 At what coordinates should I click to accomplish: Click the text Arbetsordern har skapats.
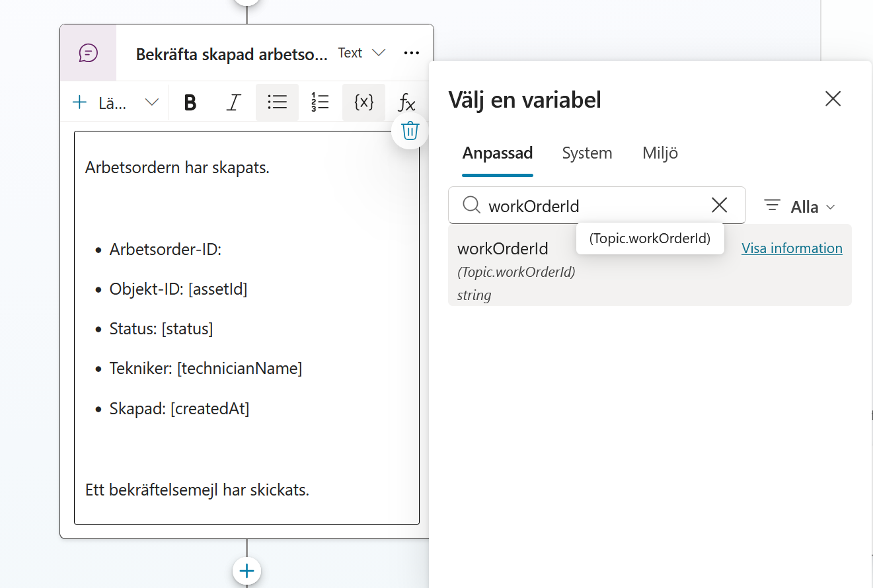click(x=177, y=168)
